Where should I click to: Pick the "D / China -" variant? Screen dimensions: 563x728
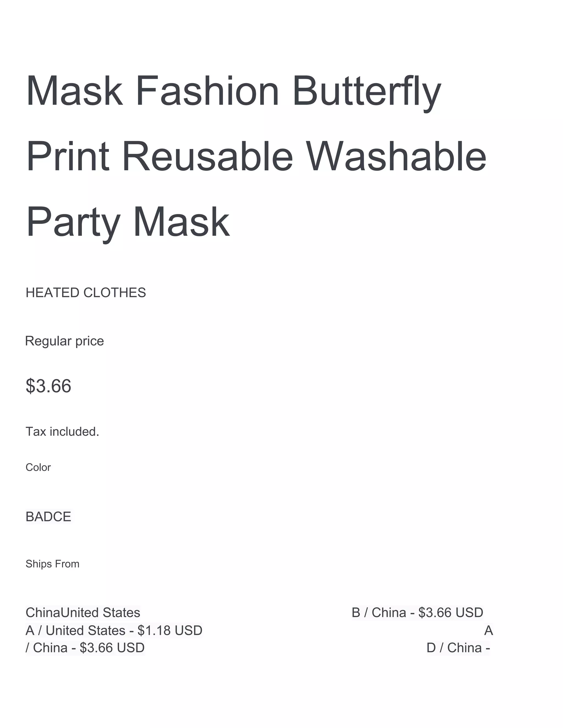pyautogui.click(x=458, y=648)
